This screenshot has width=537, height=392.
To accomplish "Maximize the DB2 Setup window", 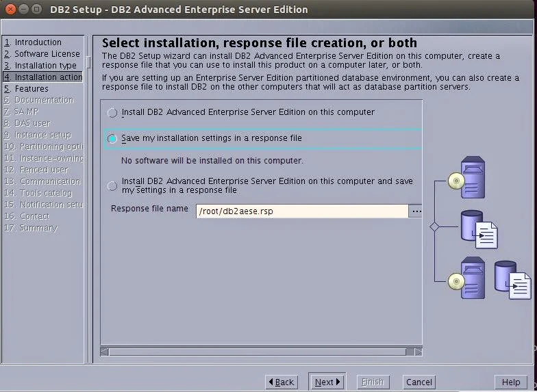I will [36, 10].
